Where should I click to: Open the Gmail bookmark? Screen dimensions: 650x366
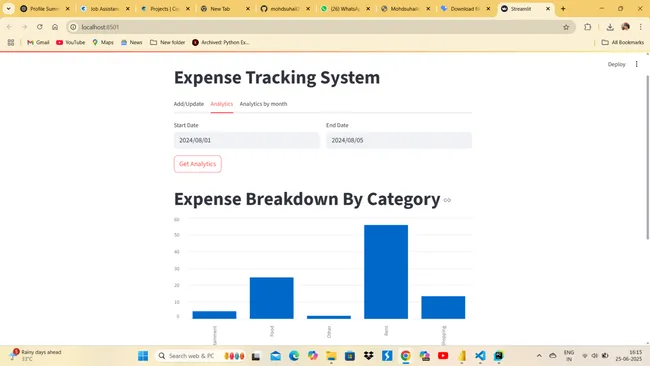[38, 42]
